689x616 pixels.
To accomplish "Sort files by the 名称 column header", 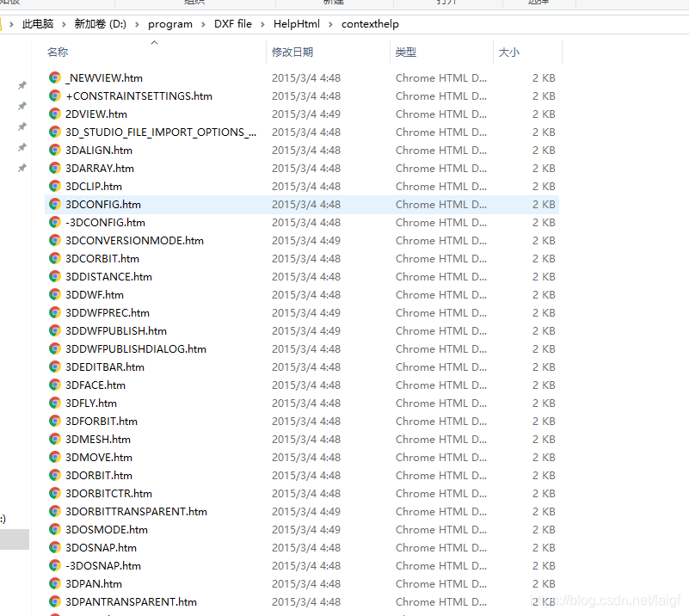I will pyautogui.click(x=58, y=52).
